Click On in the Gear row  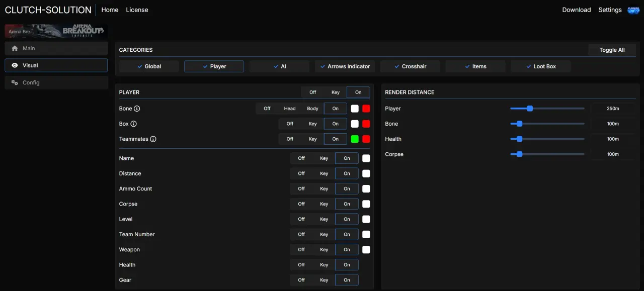pos(347,280)
